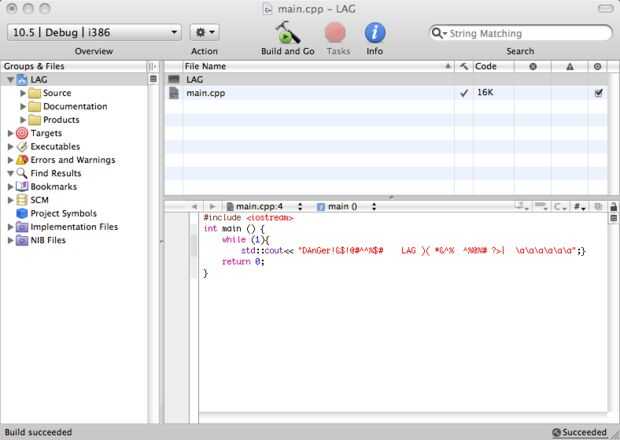Click the counterpart file icon in editor bar
The image size is (620, 440).
point(598,206)
